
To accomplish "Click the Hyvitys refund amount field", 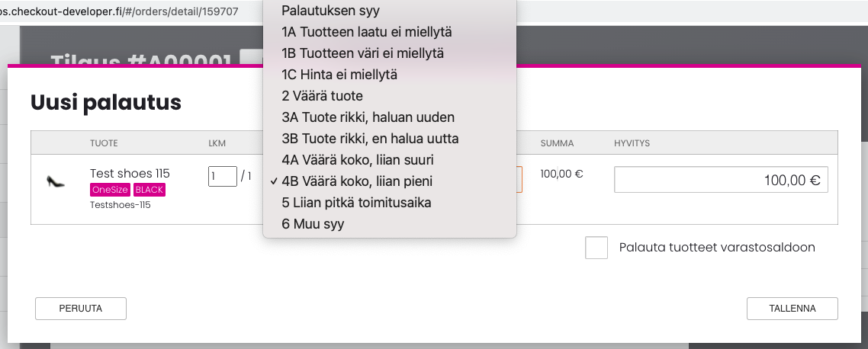I will tap(721, 180).
